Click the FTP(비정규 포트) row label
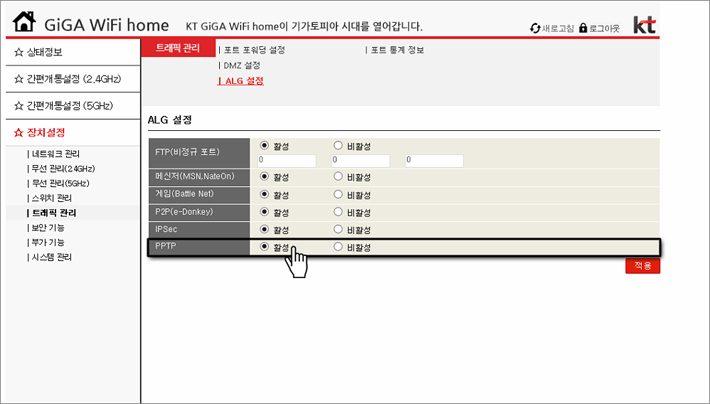The width and height of the screenshot is (710, 404). tap(187, 152)
